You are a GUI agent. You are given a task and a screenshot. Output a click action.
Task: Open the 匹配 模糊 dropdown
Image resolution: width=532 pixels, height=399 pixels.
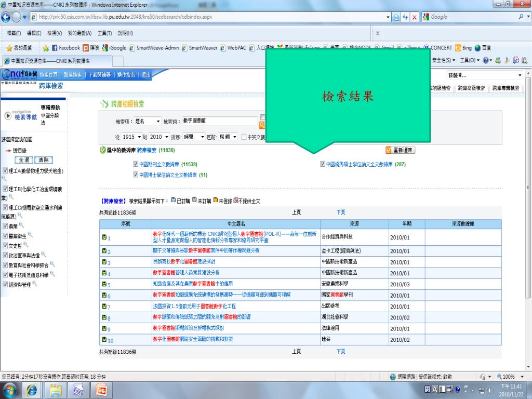coord(228,137)
